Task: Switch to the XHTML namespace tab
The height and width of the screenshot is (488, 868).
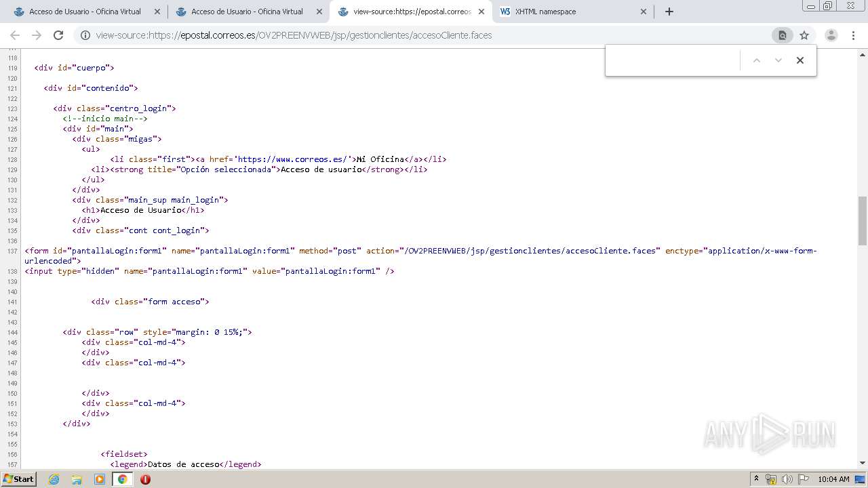Action: [x=572, y=12]
